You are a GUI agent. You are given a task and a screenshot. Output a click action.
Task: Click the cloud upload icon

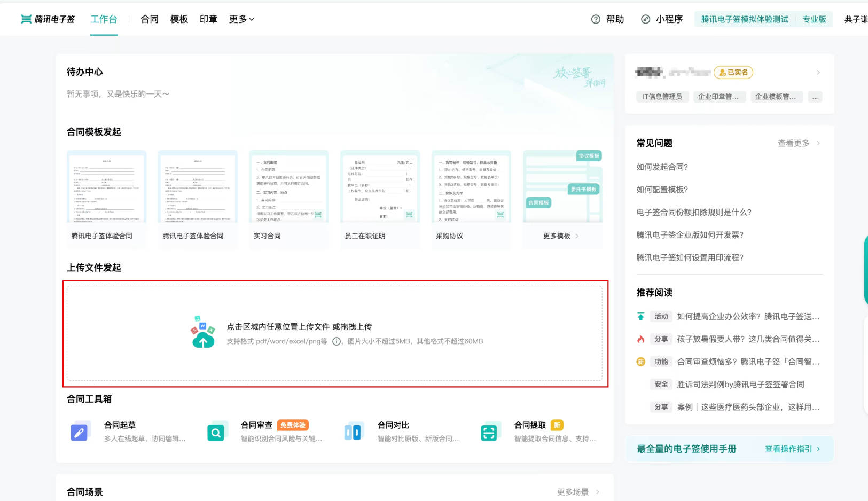(x=203, y=333)
